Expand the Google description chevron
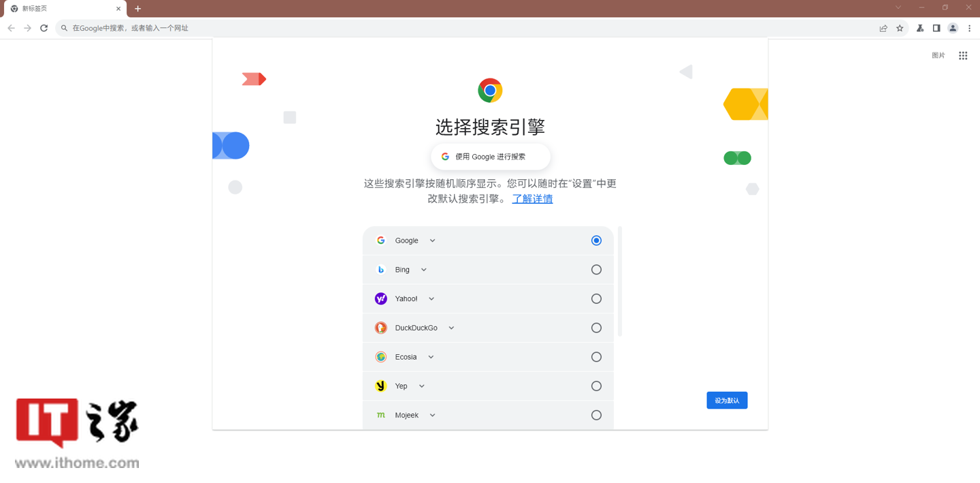This screenshot has height=483, width=980. pyautogui.click(x=432, y=240)
